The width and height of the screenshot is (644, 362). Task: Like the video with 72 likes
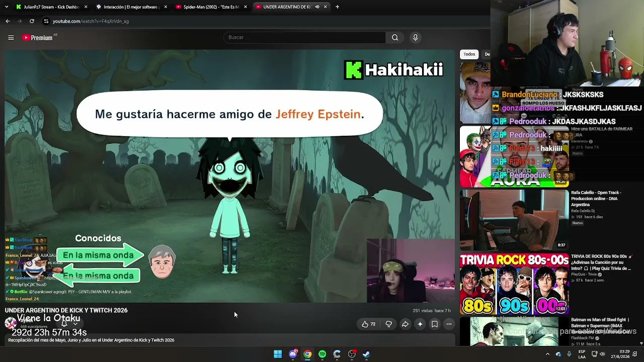tap(369, 324)
